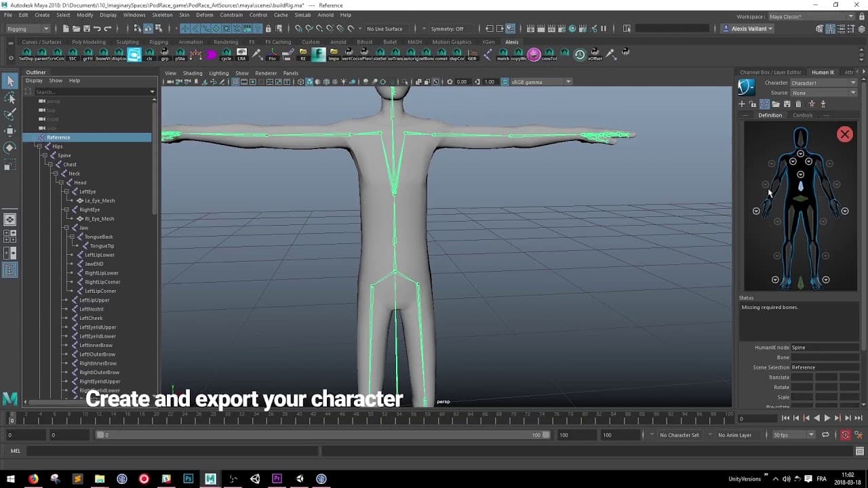Screen dimensions: 868x488
Task: Open Maya from the Windows taskbar
Action: coord(210,479)
